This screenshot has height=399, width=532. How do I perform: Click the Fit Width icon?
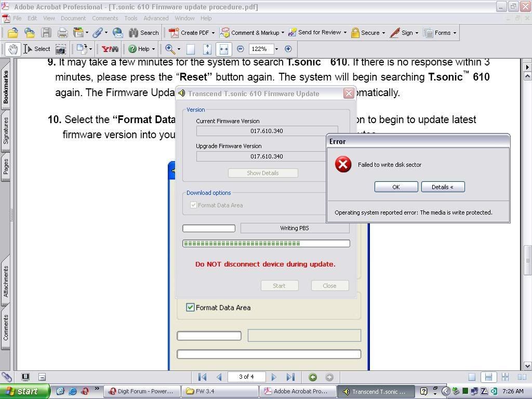[224, 49]
